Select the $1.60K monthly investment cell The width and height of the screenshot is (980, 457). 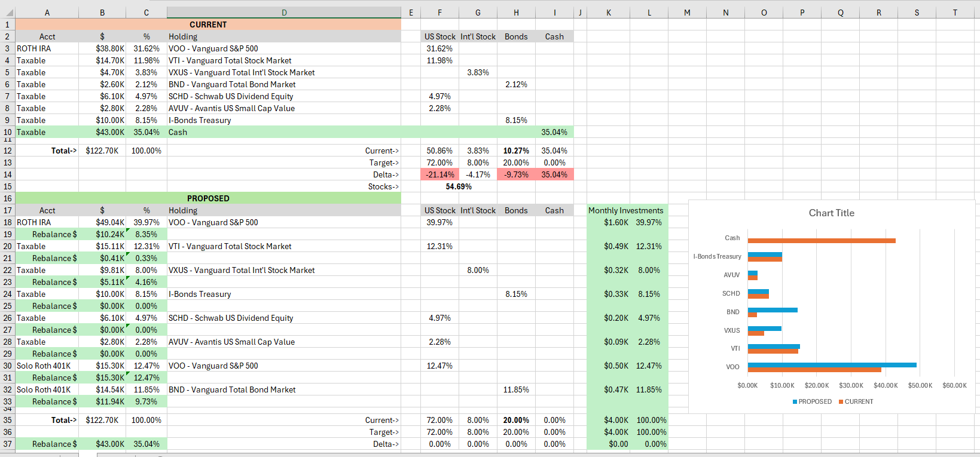click(x=609, y=222)
